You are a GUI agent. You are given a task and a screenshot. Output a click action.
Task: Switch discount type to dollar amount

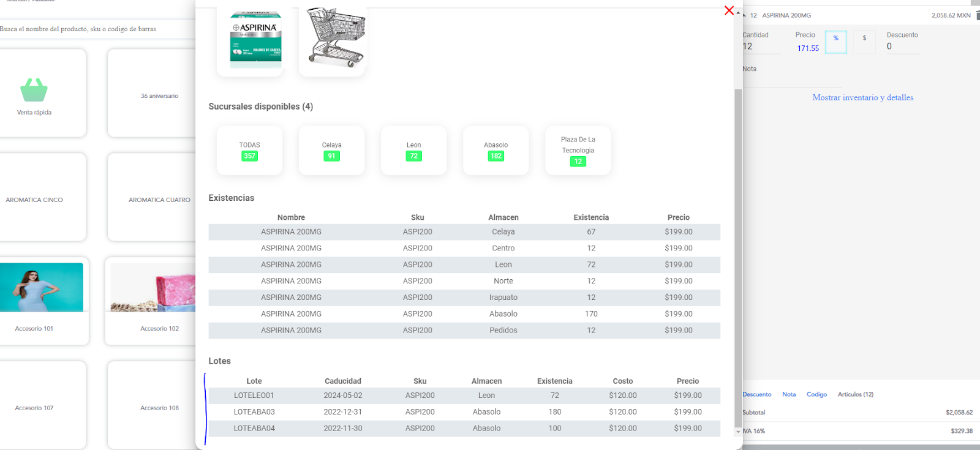point(864,42)
